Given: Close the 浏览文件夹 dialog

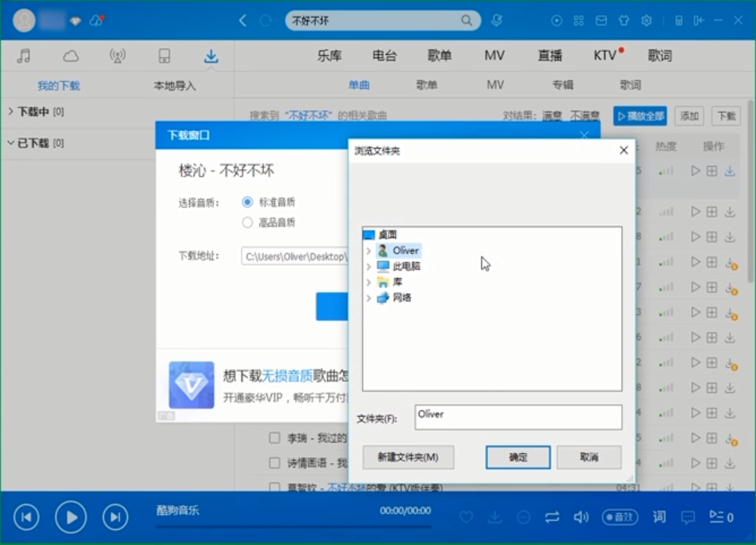Looking at the screenshot, I should pyautogui.click(x=623, y=150).
